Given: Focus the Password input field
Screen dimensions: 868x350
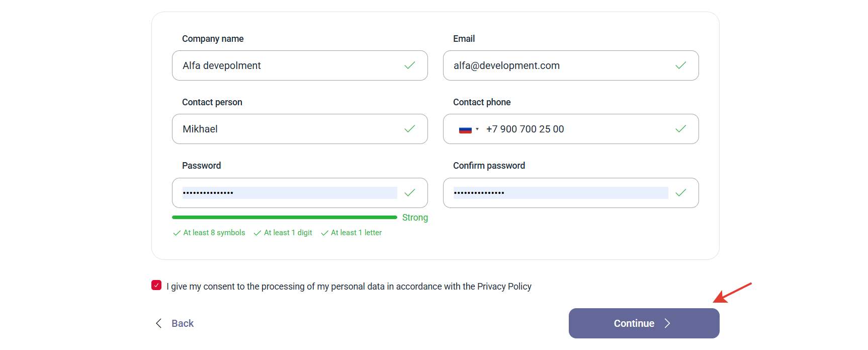Looking at the screenshot, I should (x=300, y=193).
